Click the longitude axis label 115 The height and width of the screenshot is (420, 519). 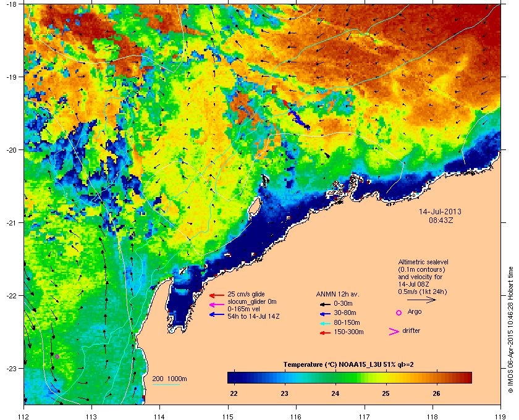pos(228,416)
